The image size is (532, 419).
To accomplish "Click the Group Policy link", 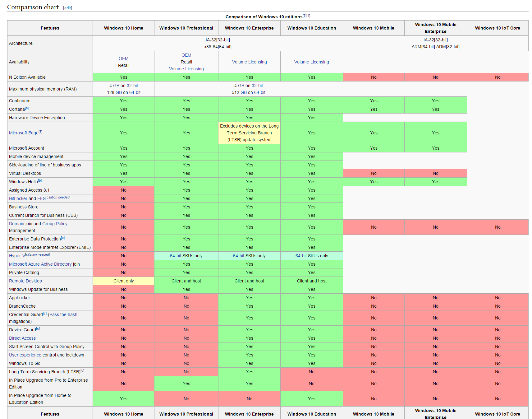I will (x=55, y=224).
